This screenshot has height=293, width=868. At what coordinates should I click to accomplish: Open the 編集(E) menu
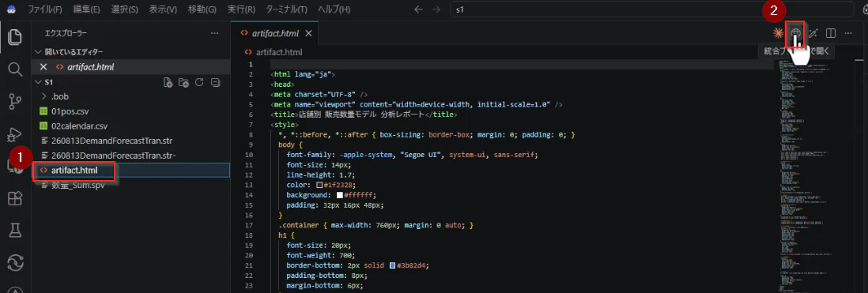pyautogui.click(x=86, y=9)
